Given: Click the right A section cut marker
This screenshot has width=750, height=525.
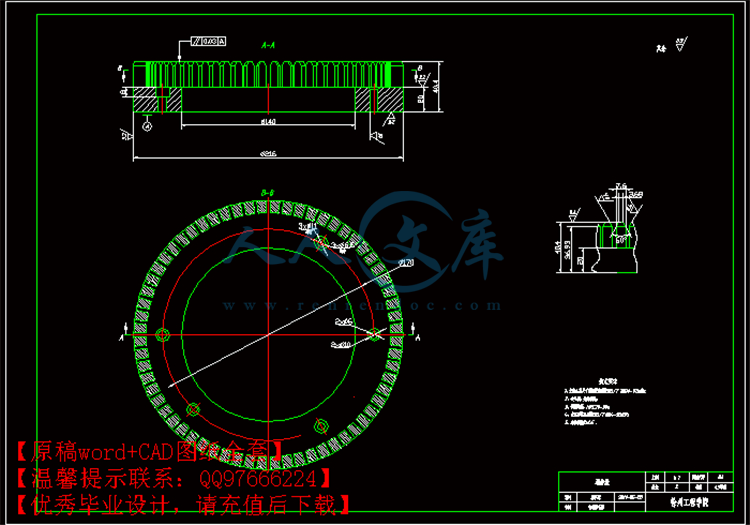Looking at the screenshot, I should click(415, 333).
